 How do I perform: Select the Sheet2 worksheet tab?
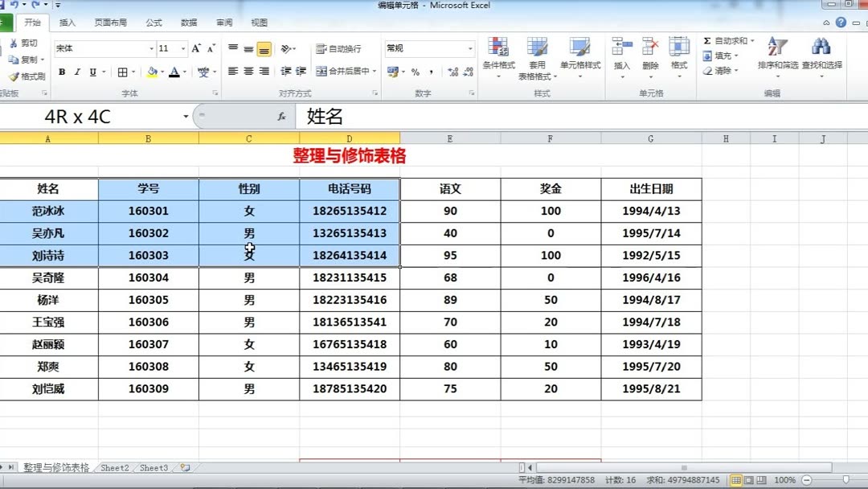pos(114,467)
